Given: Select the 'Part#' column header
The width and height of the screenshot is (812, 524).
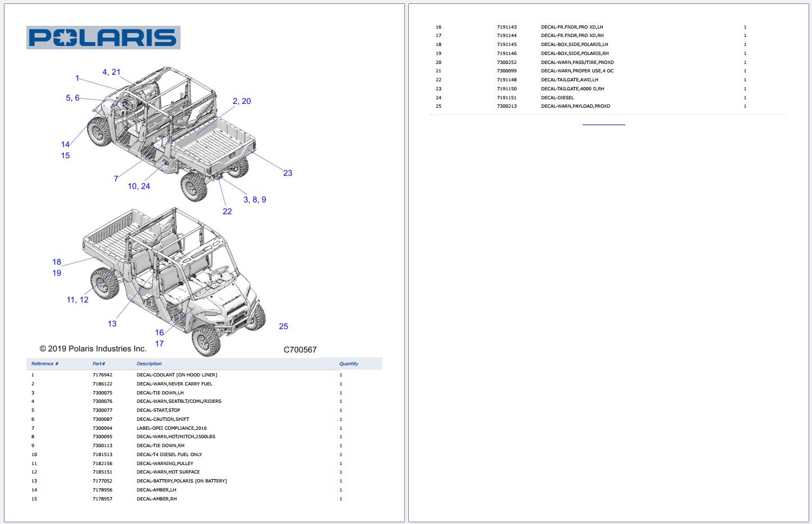Looking at the screenshot, I should [99, 364].
